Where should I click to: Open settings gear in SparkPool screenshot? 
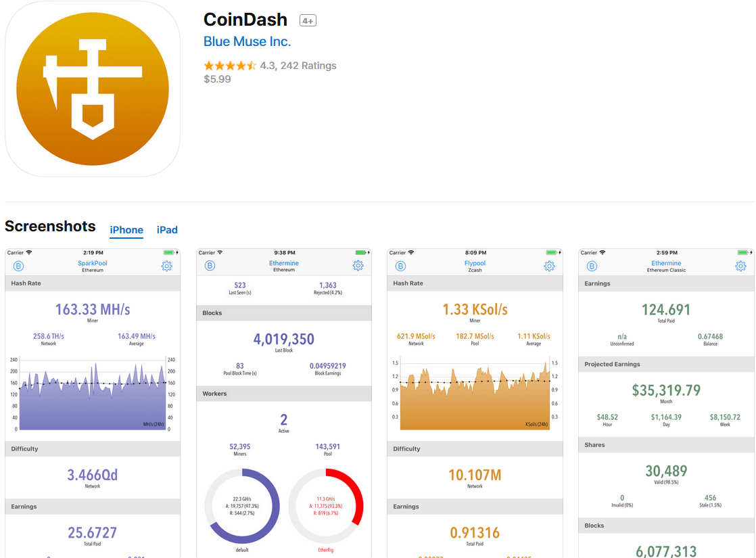[x=167, y=266]
